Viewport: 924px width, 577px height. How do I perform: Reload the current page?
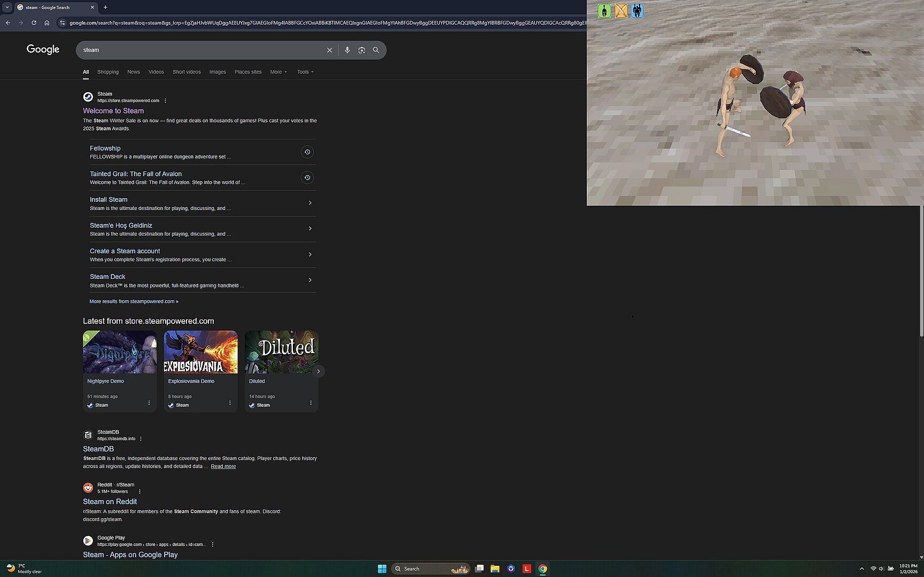[x=34, y=22]
